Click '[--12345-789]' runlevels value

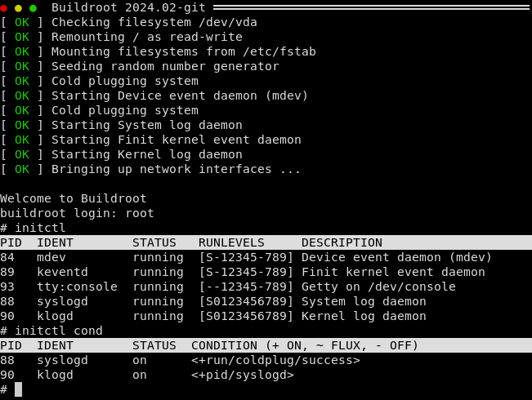coord(246,287)
